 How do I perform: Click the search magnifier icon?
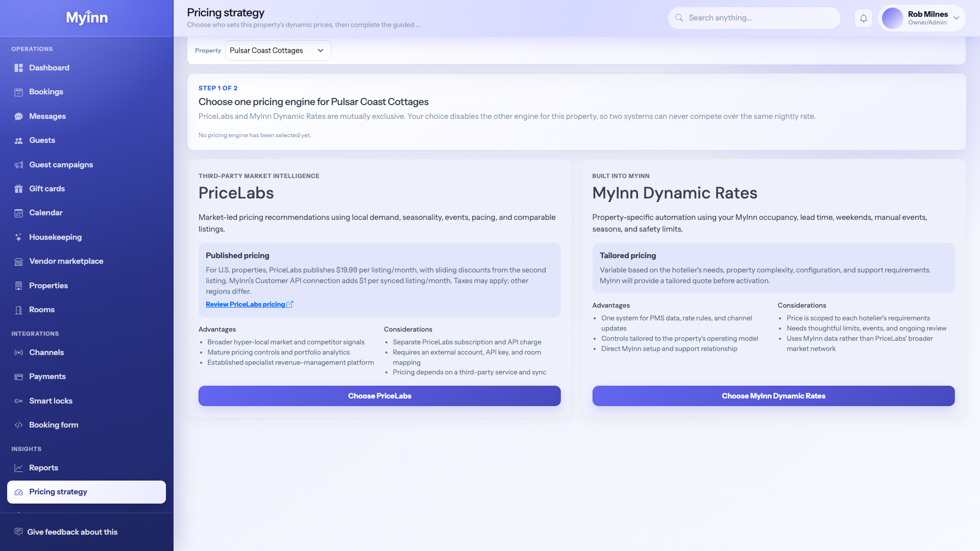pos(679,18)
